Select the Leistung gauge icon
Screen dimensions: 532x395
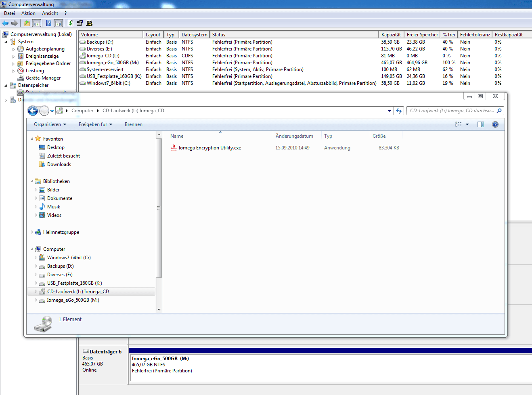[x=21, y=71]
